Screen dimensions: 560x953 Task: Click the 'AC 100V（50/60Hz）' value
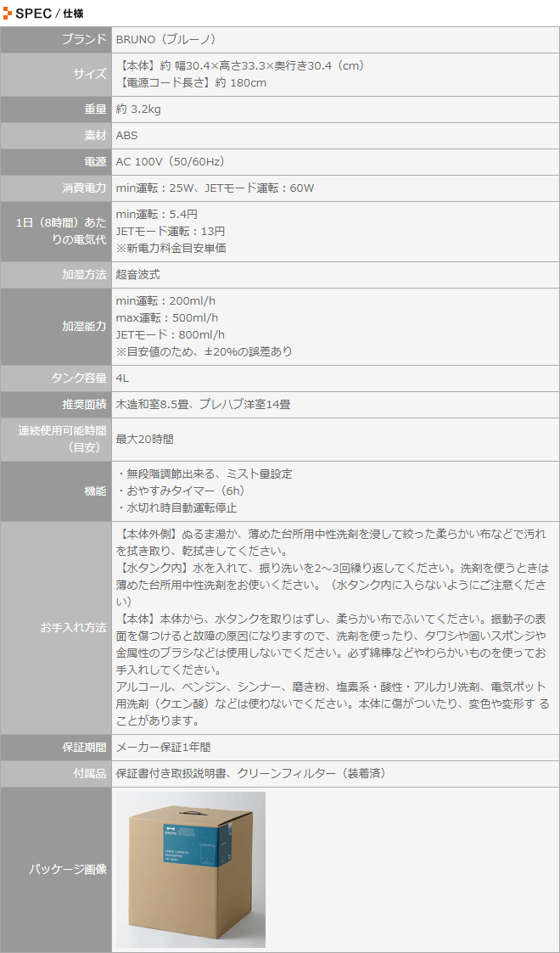point(173,162)
